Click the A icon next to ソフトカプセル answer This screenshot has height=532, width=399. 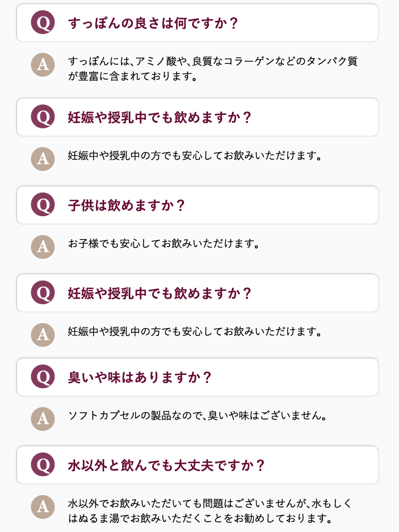coord(43,419)
